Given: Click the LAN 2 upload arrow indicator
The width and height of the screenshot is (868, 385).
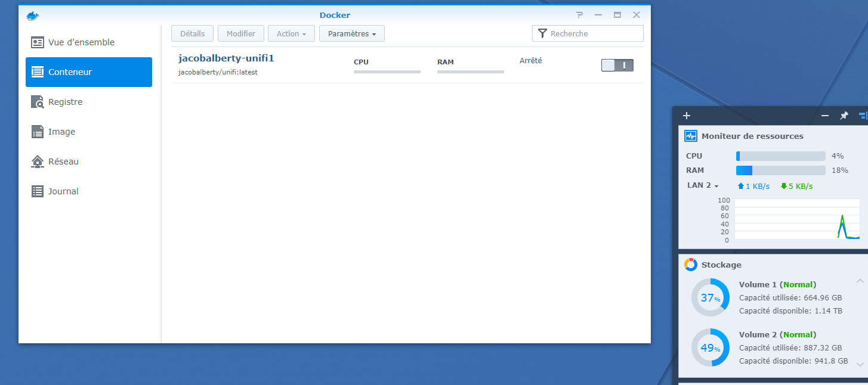Looking at the screenshot, I should 741,186.
